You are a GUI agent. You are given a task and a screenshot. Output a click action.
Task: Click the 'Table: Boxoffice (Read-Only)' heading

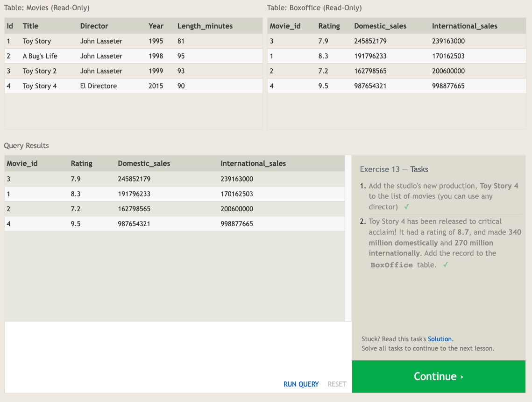(x=314, y=8)
